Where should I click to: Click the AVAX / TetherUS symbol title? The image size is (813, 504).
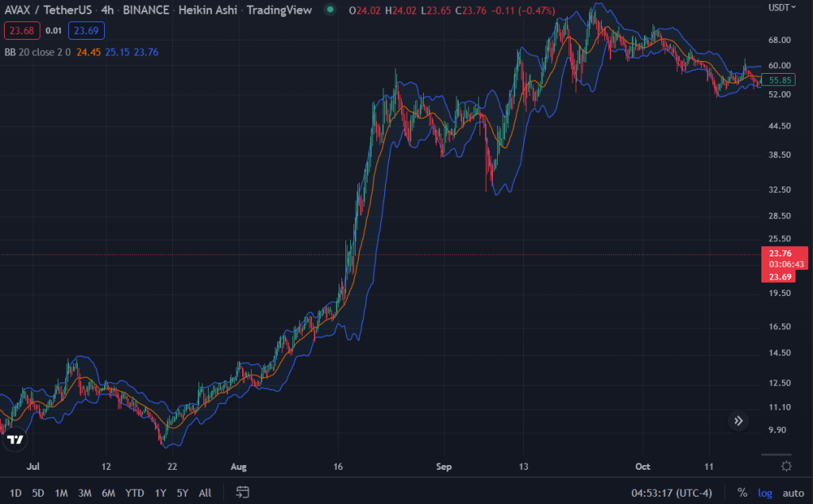coord(48,10)
